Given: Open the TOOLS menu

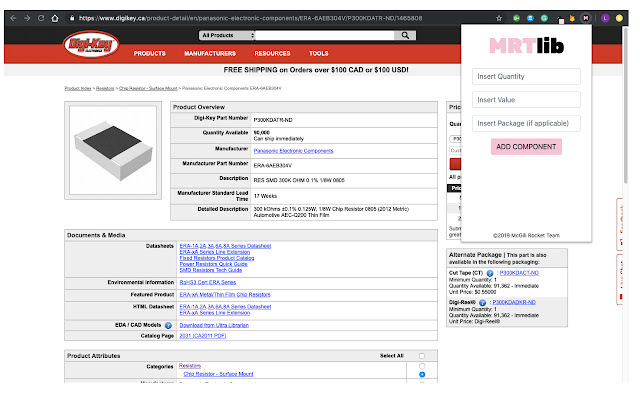Looking at the screenshot, I should 318,53.
